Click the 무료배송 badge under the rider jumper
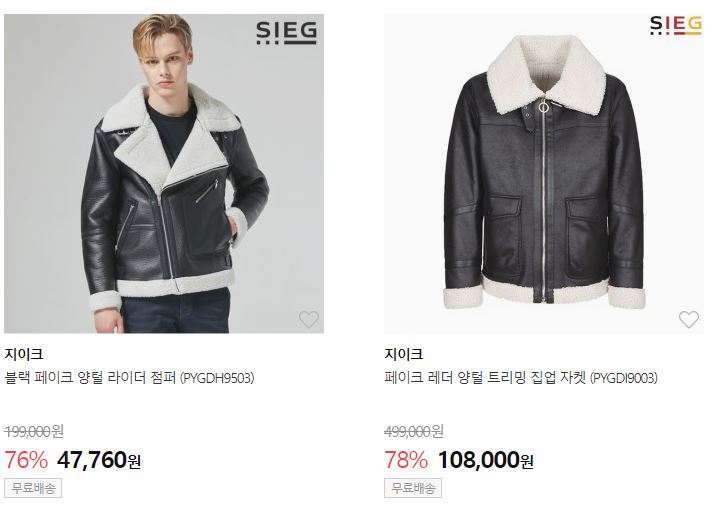Screen dimensions: 716x521 [33, 488]
